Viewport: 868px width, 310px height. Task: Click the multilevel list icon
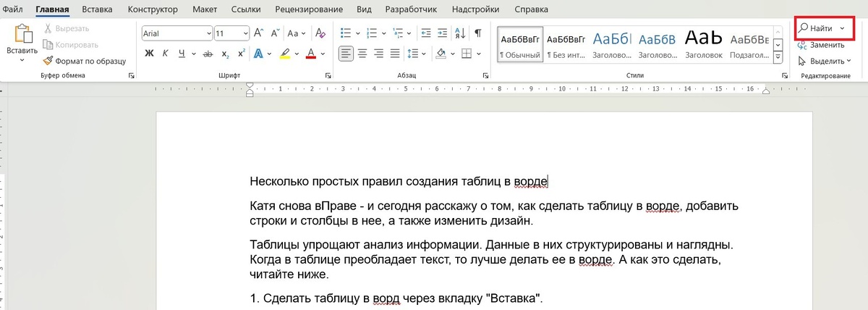pos(396,33)
